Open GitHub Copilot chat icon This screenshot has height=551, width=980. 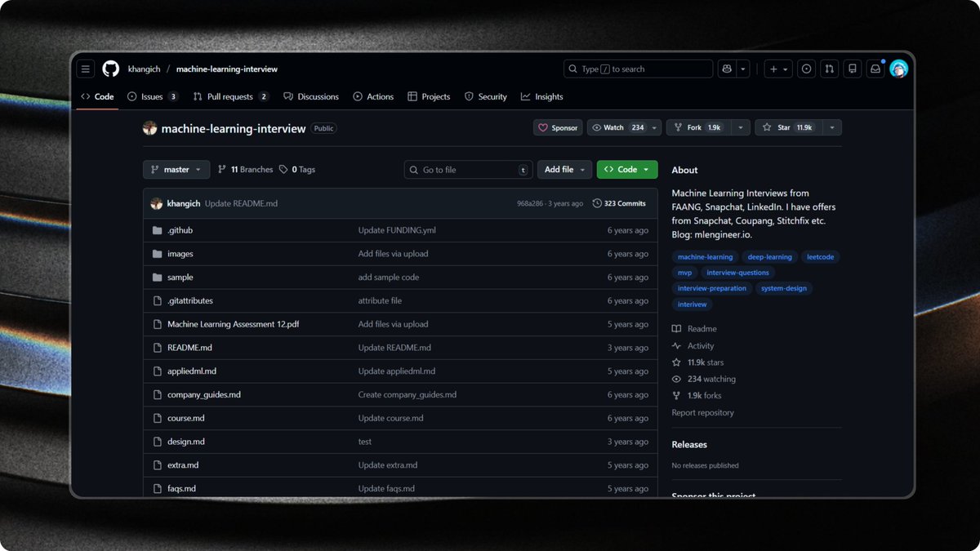point(726,69)
